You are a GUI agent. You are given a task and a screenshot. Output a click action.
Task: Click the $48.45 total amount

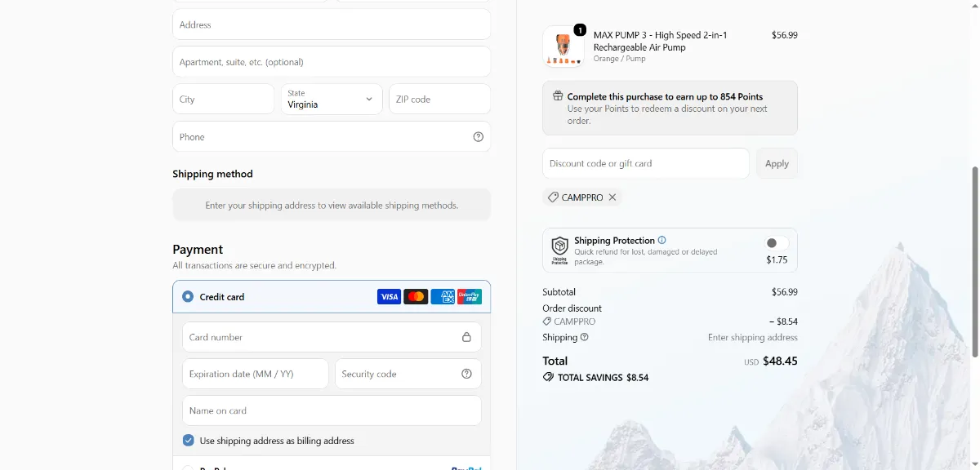(x=780, y=361)
